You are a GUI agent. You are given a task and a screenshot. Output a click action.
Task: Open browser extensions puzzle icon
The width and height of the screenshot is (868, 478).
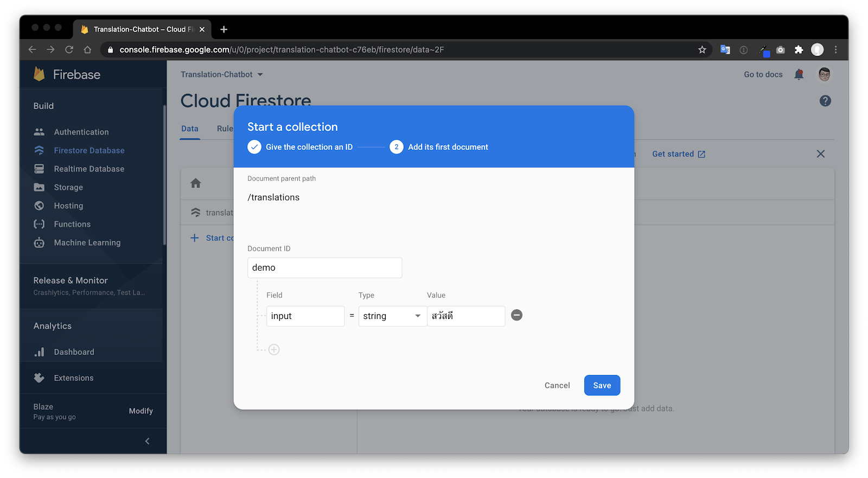pos(799,50)
